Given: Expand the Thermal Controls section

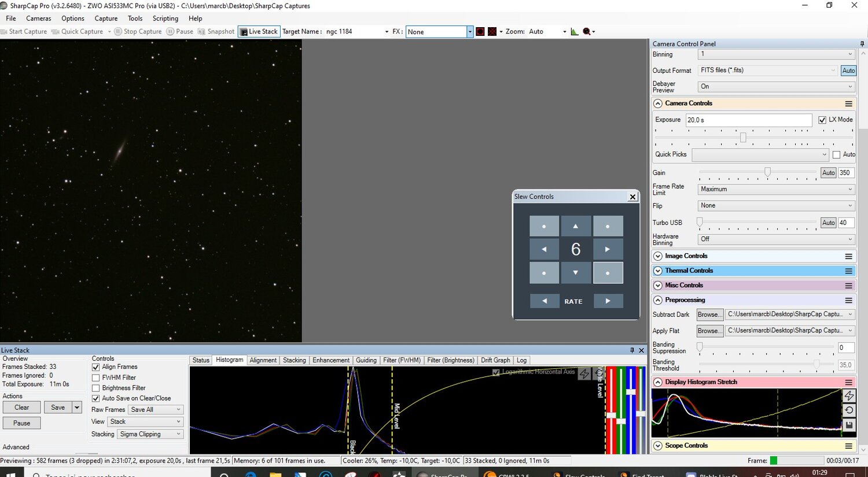Looking at the screenshot, I should click(x=658, y=271).
